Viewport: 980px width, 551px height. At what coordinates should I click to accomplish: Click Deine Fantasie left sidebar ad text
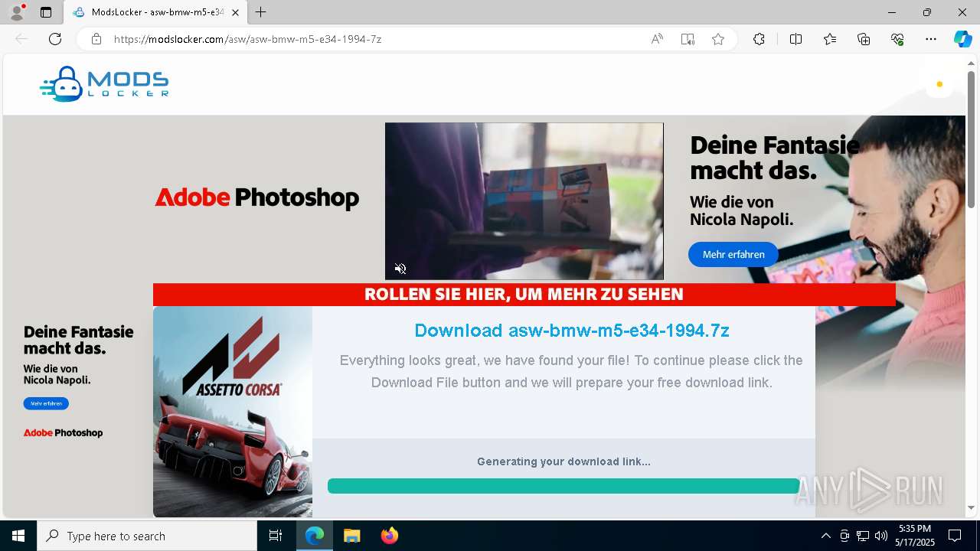[79, 341]
